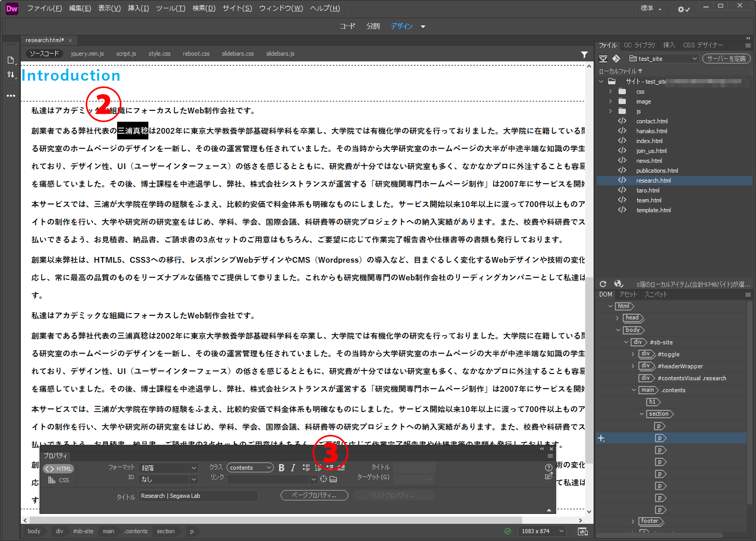Screen dimensions: 756x541
Task: Switch to コード code view
Action: click(x=347, y=26)
